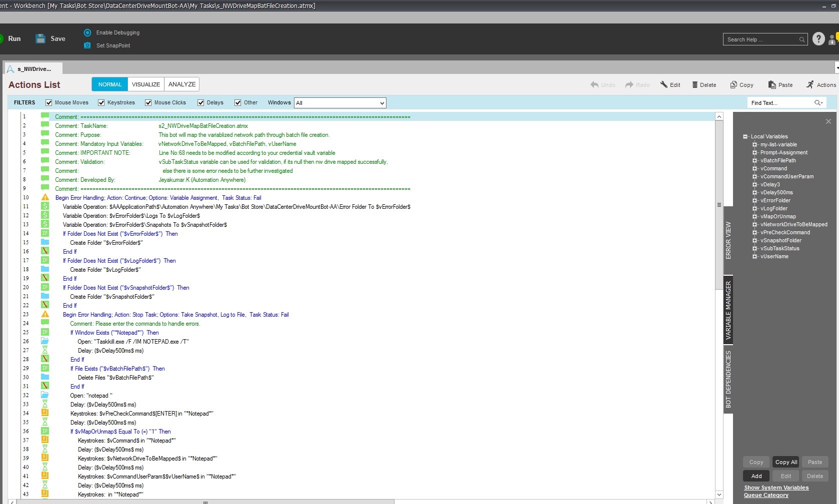Disable the Delays filter checkbox
This screenshot has width=839, height=504.
(201, 103)
